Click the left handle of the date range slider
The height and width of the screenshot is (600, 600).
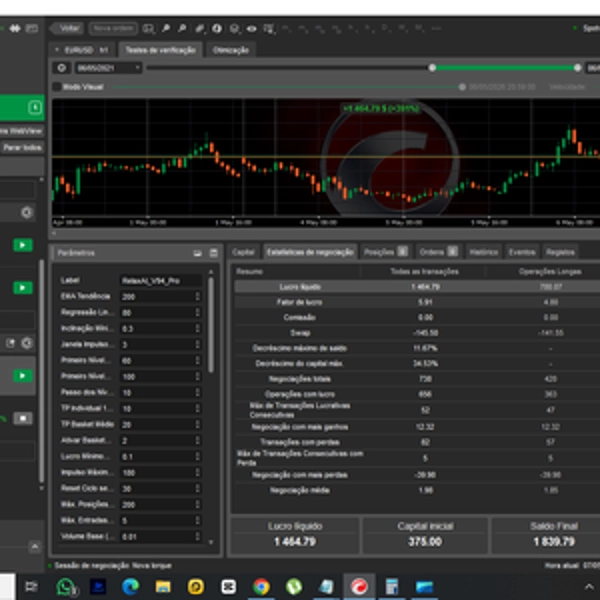coord(432,68)
